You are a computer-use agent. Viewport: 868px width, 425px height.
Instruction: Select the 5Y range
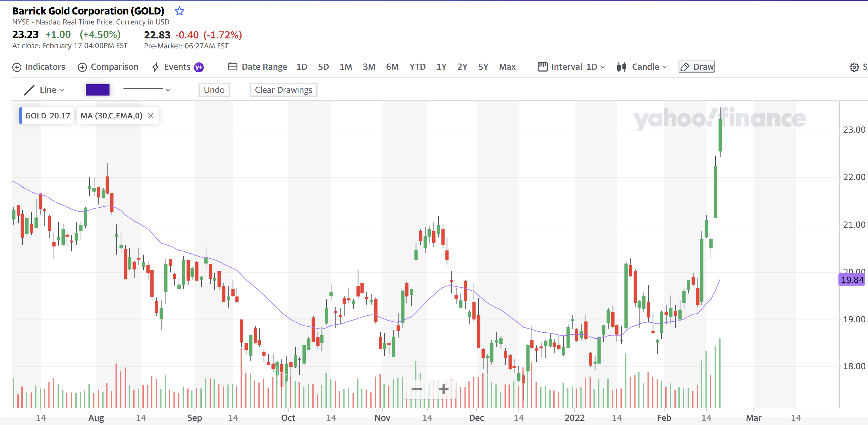coord(483,67)
